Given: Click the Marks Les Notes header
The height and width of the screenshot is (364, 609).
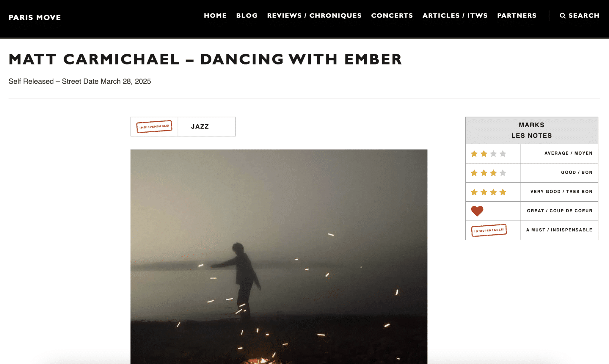Looking at the screenshot, I should pyautogui.click(x=531, y=130).
